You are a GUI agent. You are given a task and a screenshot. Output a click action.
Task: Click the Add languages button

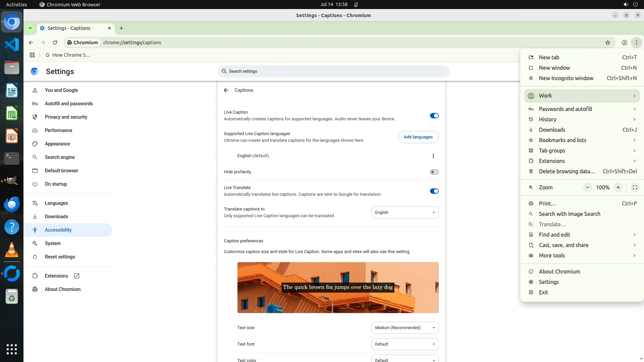(x=418, y=137)
